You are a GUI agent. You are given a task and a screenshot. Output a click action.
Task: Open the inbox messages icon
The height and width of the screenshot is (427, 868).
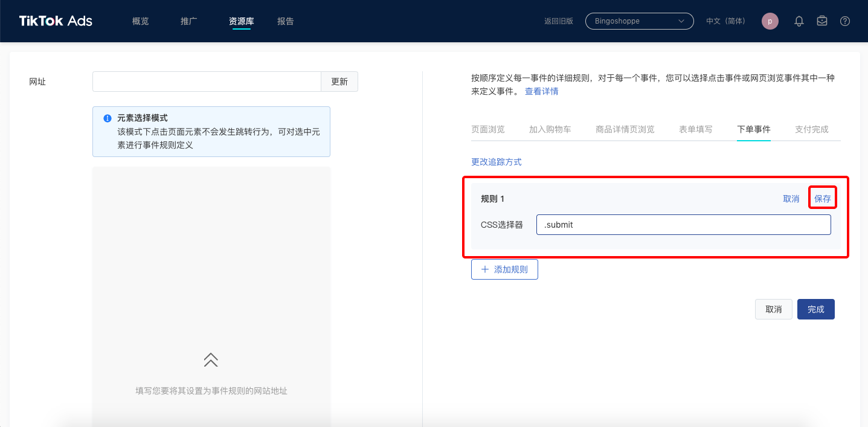click(x=822, y=21)
